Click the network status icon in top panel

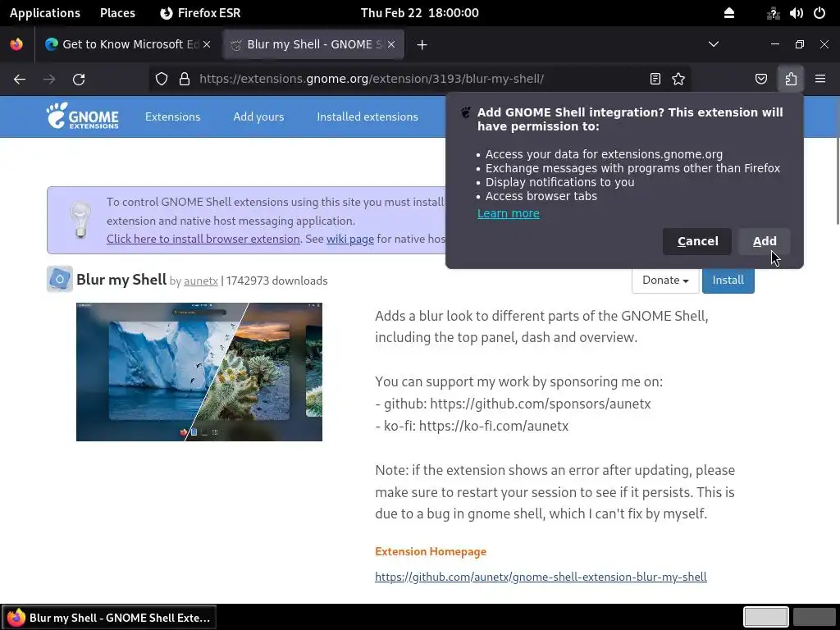(773, 13)
